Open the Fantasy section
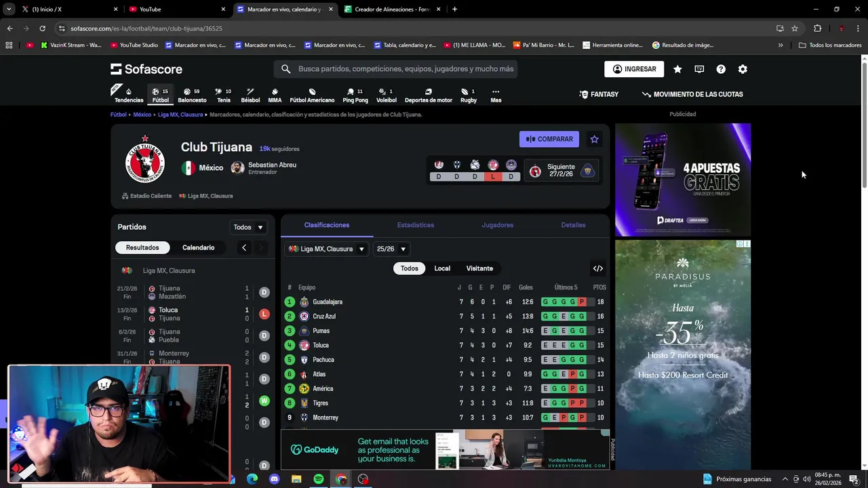This screenshot has height=488, width=868. coord(599,94)
